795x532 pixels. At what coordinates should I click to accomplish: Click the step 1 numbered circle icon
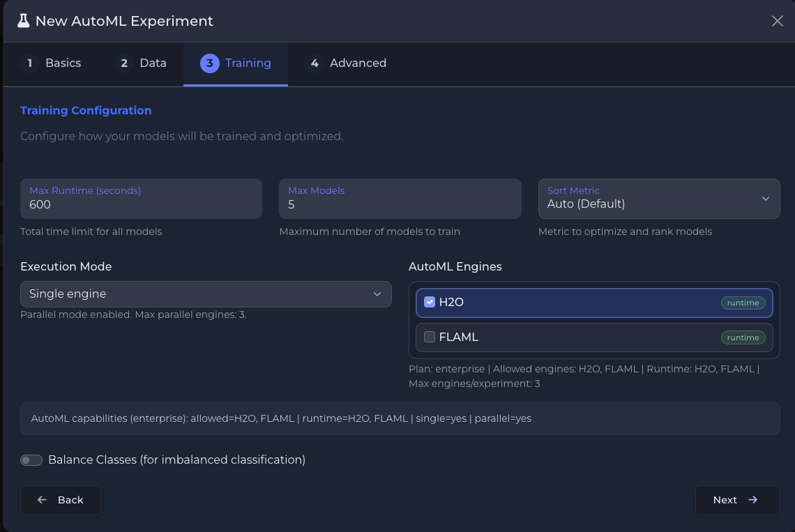29,63
